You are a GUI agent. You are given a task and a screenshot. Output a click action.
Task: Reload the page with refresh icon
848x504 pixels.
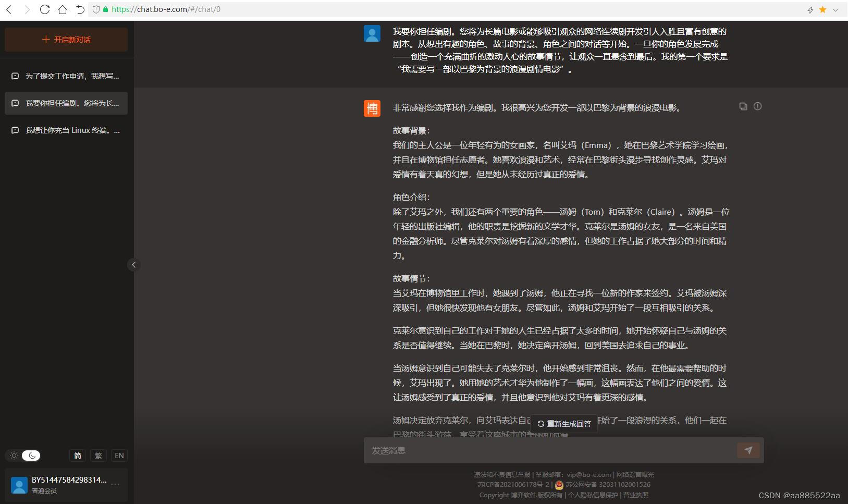[45, 9]
